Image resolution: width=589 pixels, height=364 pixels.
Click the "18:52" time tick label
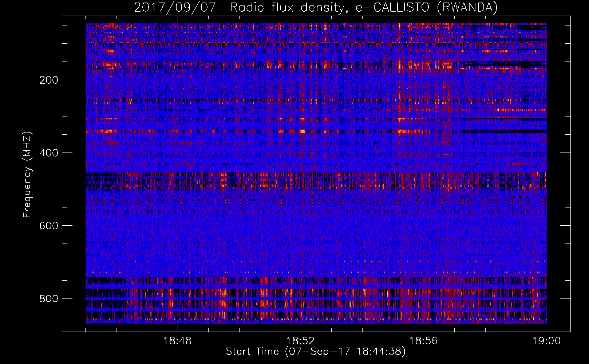(301, 341)
